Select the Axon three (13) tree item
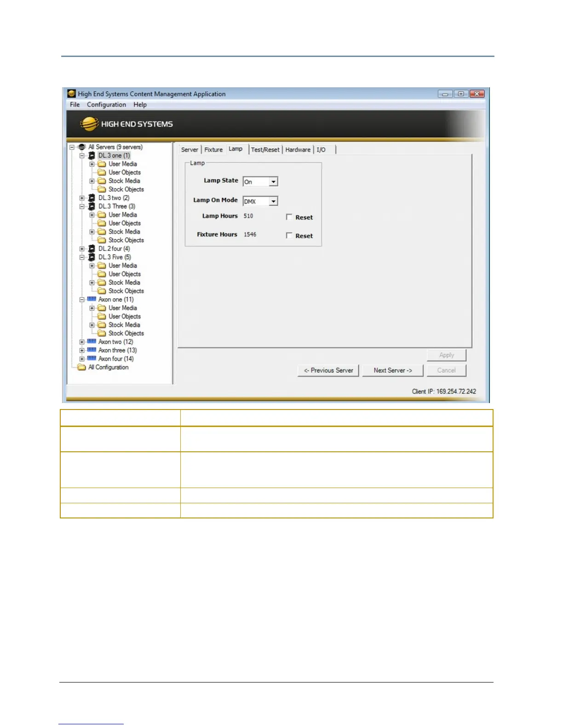563x728 pixels. [x=118, y=350]
